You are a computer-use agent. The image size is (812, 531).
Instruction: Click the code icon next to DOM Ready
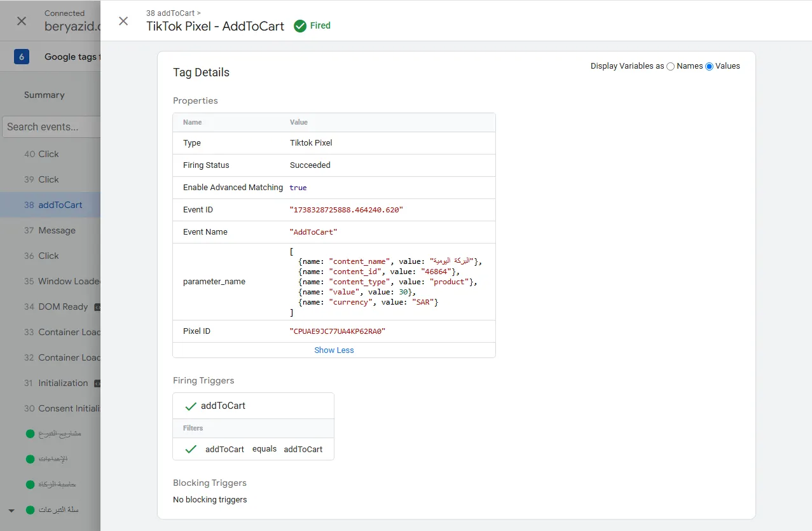point(97,307)
